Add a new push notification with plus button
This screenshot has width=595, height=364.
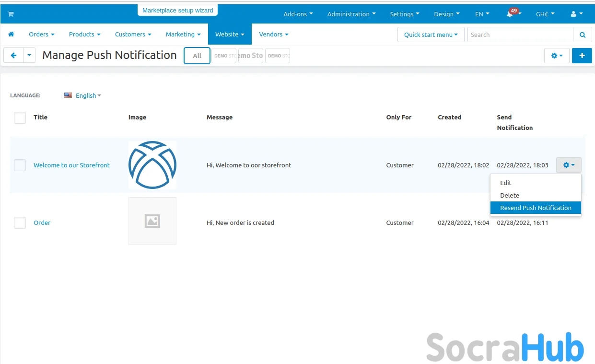click(x=582, y=56)
